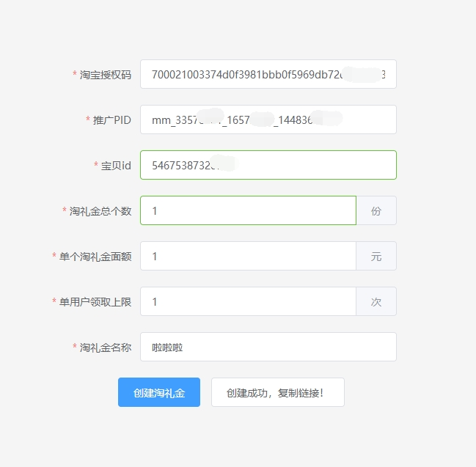
Task: Click the 宝贝id label text
Action: [116, 166]
